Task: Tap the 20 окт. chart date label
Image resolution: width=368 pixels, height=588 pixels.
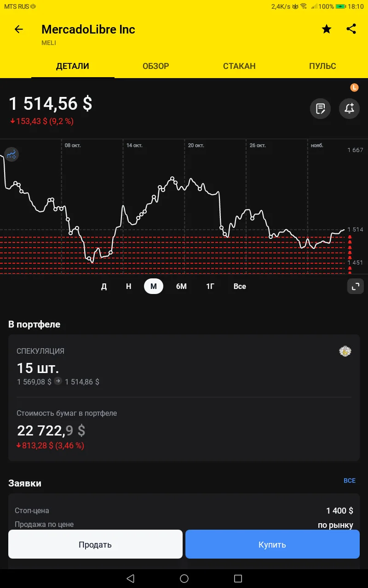Action: tap(196, 145)
